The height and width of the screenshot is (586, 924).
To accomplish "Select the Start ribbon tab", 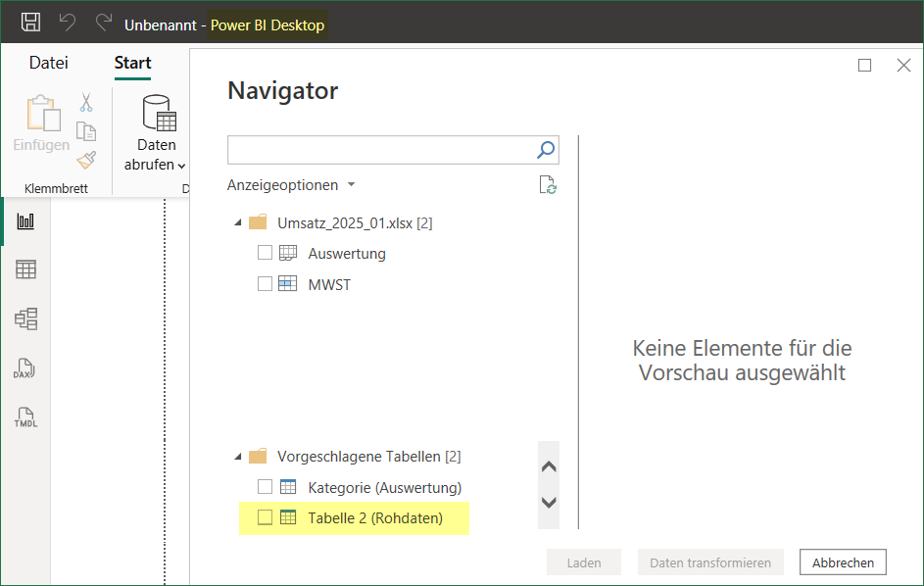I will coord(132,63).
